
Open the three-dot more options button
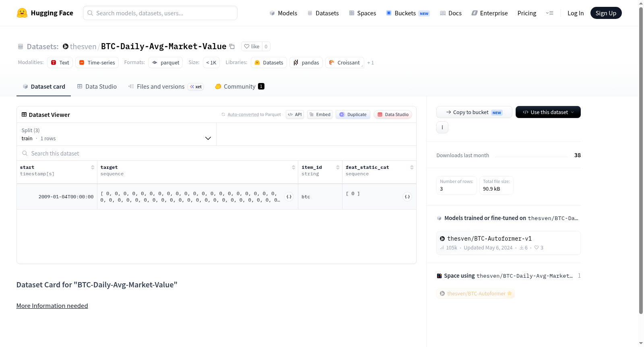pyautogui.click(x=442, y=127)
